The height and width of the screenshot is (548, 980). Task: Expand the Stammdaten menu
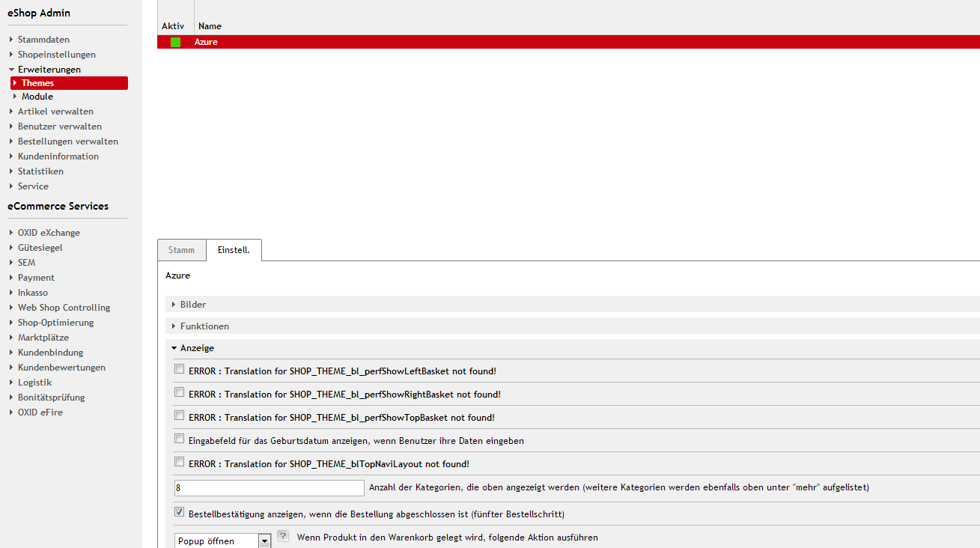tap(43, 40)
